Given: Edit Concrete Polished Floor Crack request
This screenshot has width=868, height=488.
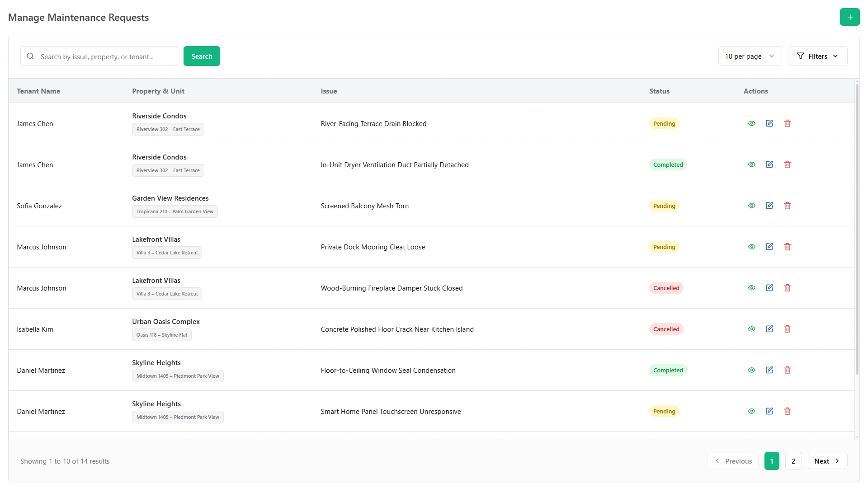Looking at the screenshot, I should [769, 329].
